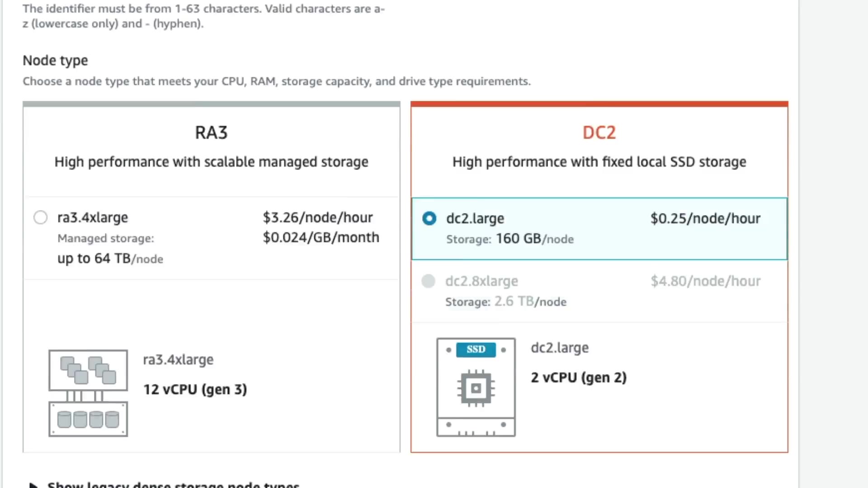
Task: Click the 160 GB/node storage label
Action: 534,239
